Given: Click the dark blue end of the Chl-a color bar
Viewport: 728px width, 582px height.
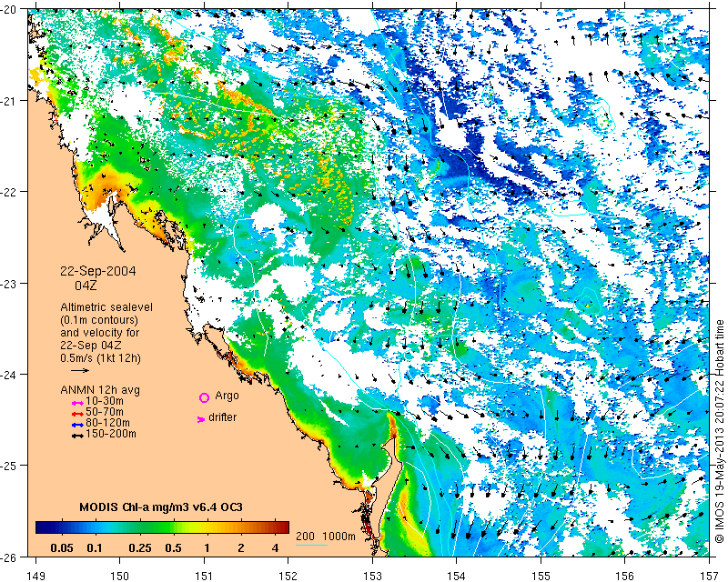Looking at the screenshot, I should (41, 527).
